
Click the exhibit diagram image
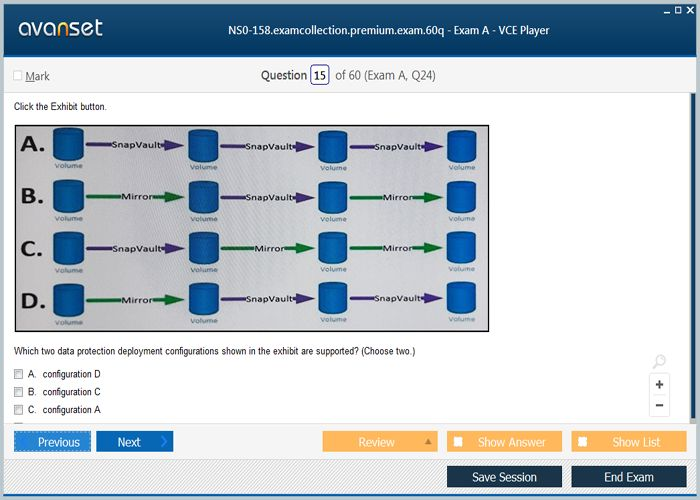point(252,228)
